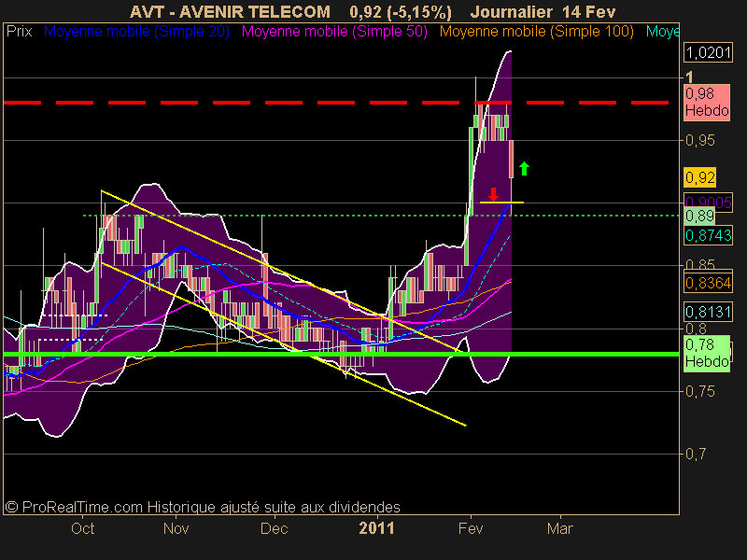Click the 'Nov' time axis label
The height and width of the screenshot is (560, 747).
click(176, 528)
